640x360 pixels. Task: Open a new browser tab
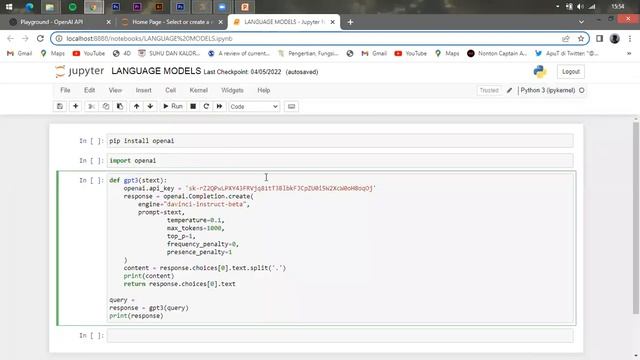350,22
